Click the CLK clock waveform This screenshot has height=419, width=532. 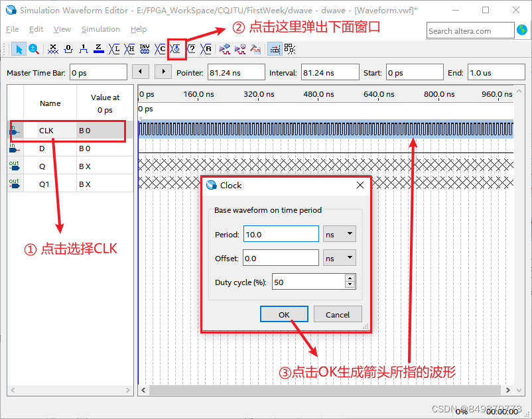coord(326,129)
